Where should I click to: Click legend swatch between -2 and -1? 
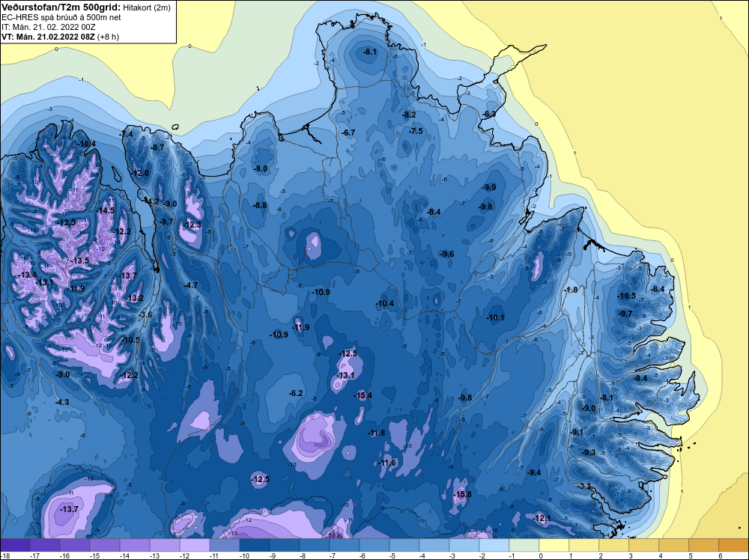(x=494, y=545)
